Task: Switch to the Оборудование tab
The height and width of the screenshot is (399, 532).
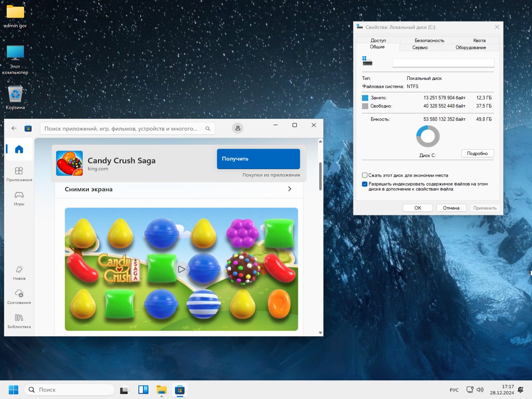Action: (471, 47)
